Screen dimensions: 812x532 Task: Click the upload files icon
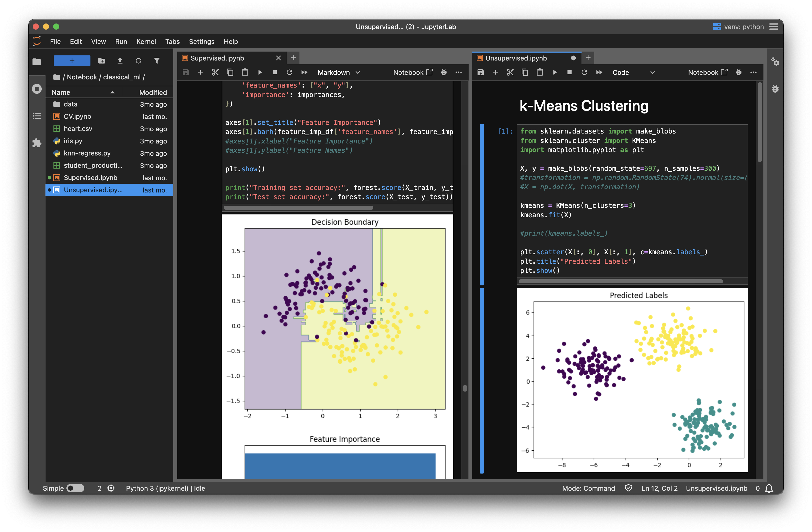click(120, 61)
